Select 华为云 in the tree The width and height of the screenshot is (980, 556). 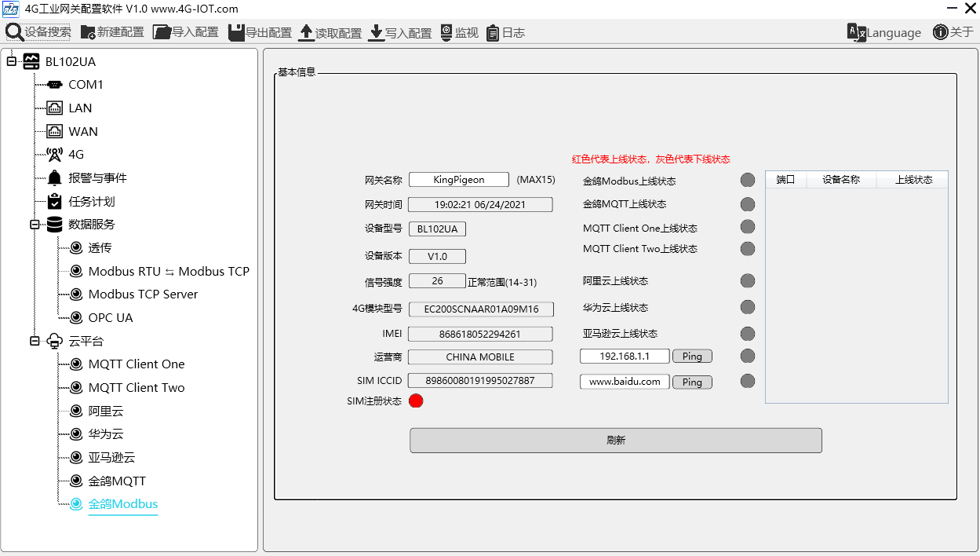[x=106, y=434]
